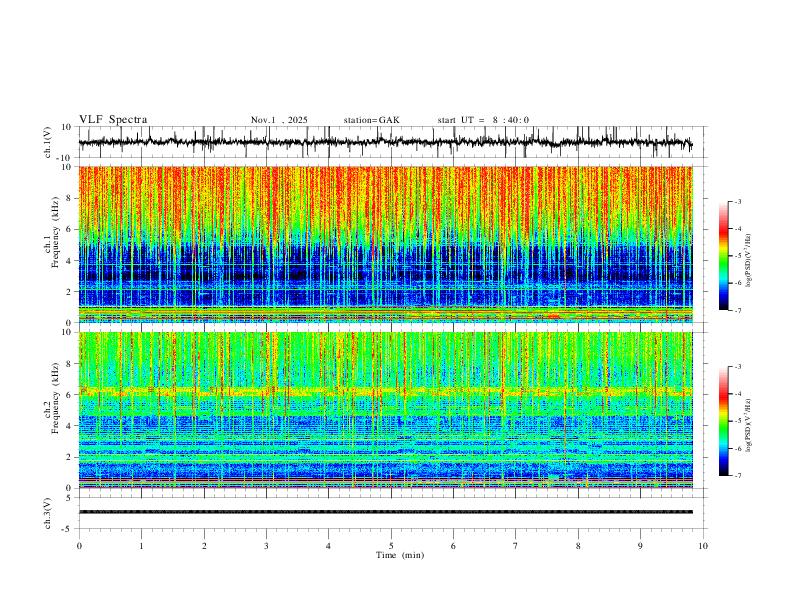Click the ch.2 color scale bar
This screenshot has width=792, height=612.
[723, 421]
